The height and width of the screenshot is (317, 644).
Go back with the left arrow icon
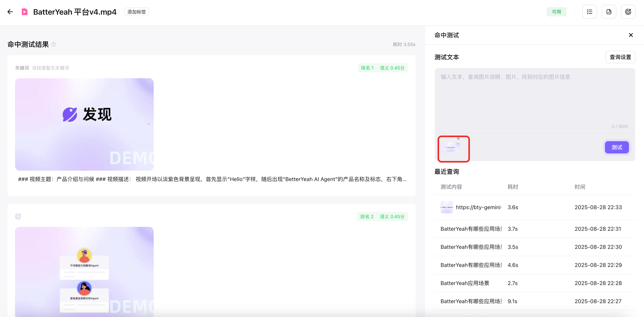(x=10, y=12)
